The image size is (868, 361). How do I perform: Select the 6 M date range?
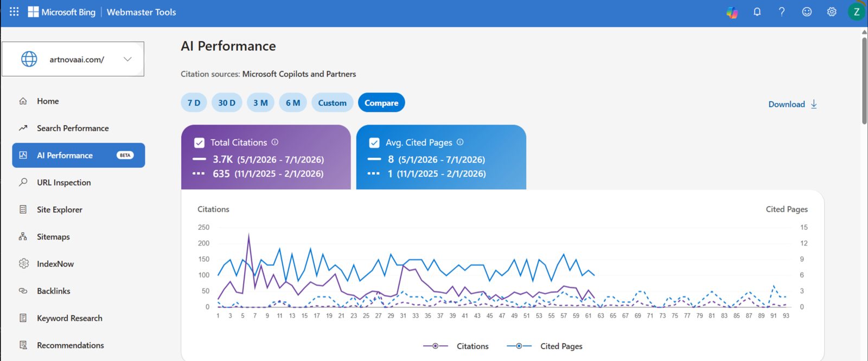tap(293, 102)
